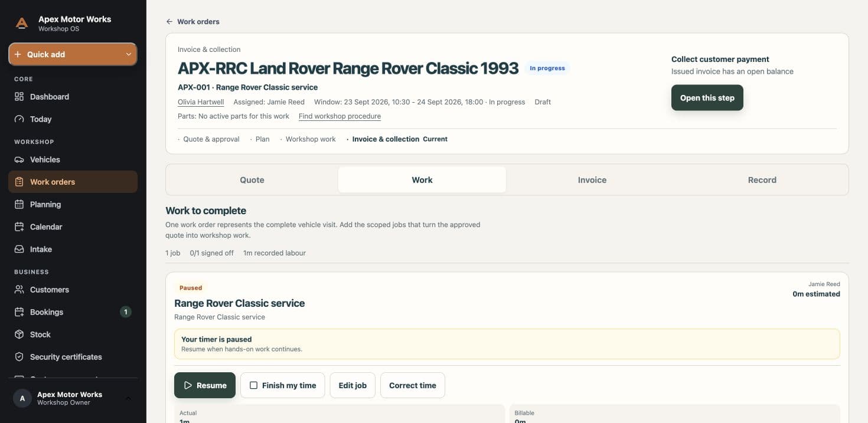Go to Vehicles using the car icon

(x=19, y=160)
